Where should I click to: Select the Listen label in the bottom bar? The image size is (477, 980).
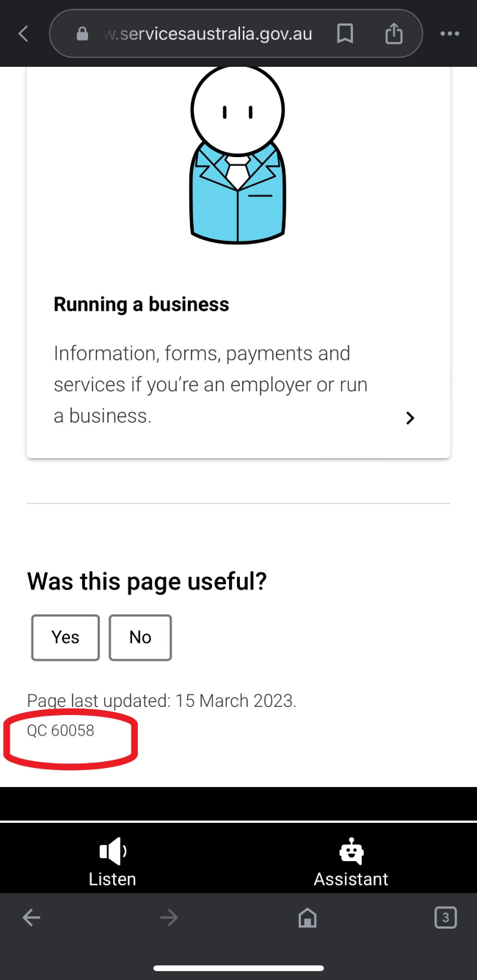(112, 879)
